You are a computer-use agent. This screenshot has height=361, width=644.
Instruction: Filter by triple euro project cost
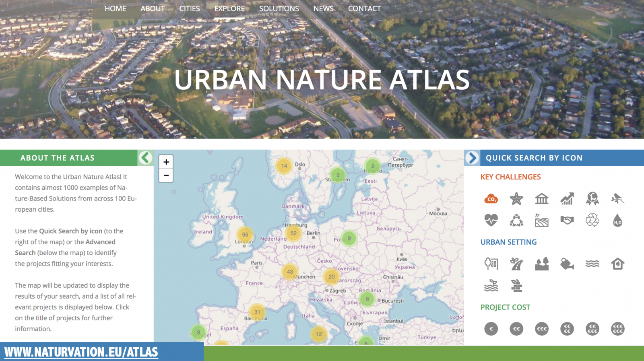(542, 329)
